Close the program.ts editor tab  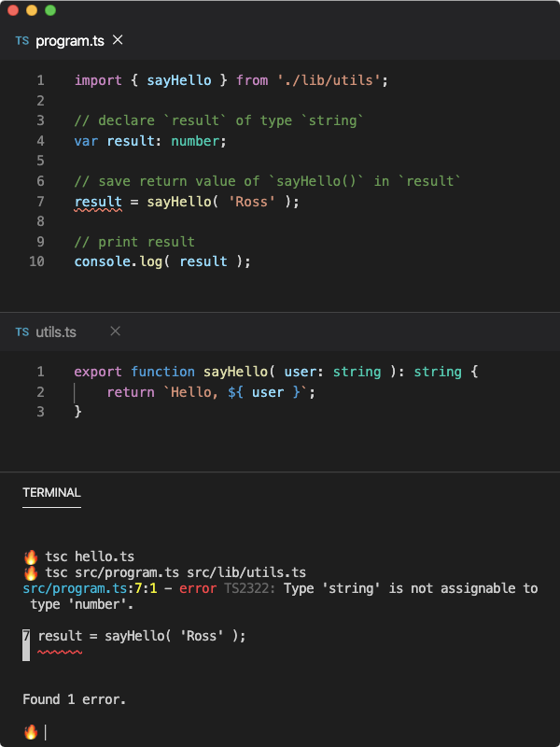pos(118,41)
